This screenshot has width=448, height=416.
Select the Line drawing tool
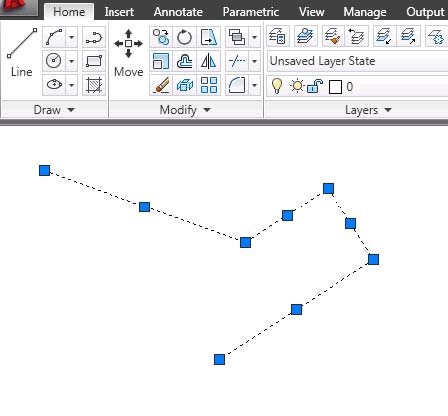tap(21, 53)
